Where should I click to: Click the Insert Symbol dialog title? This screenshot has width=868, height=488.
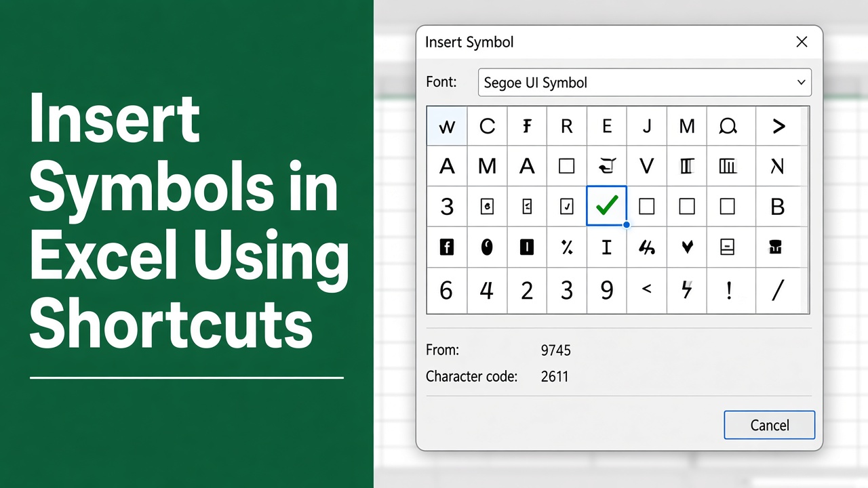pyautogui.click(x=469, y=42)
